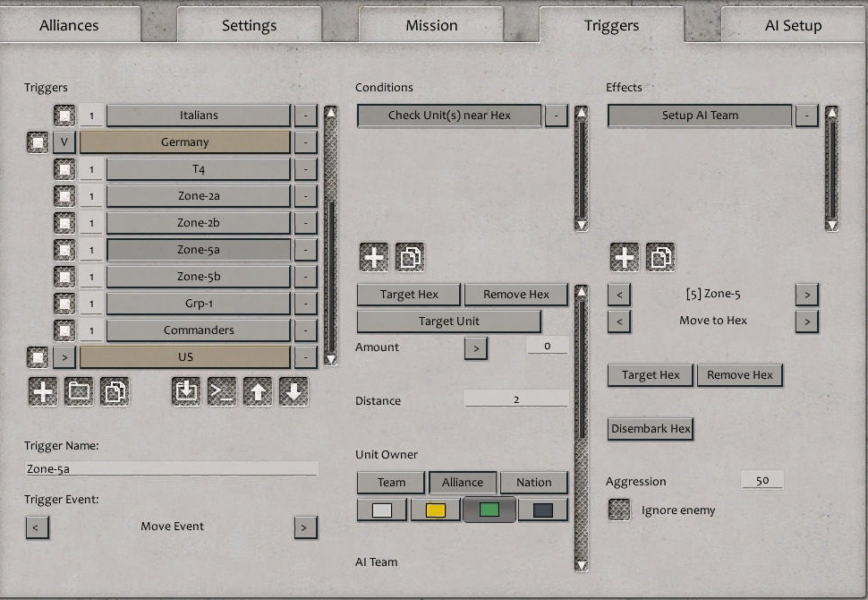Screen dimensions: 868x600
Task: Edit the Trigger Name field
Action: click(x=172, y=468)
